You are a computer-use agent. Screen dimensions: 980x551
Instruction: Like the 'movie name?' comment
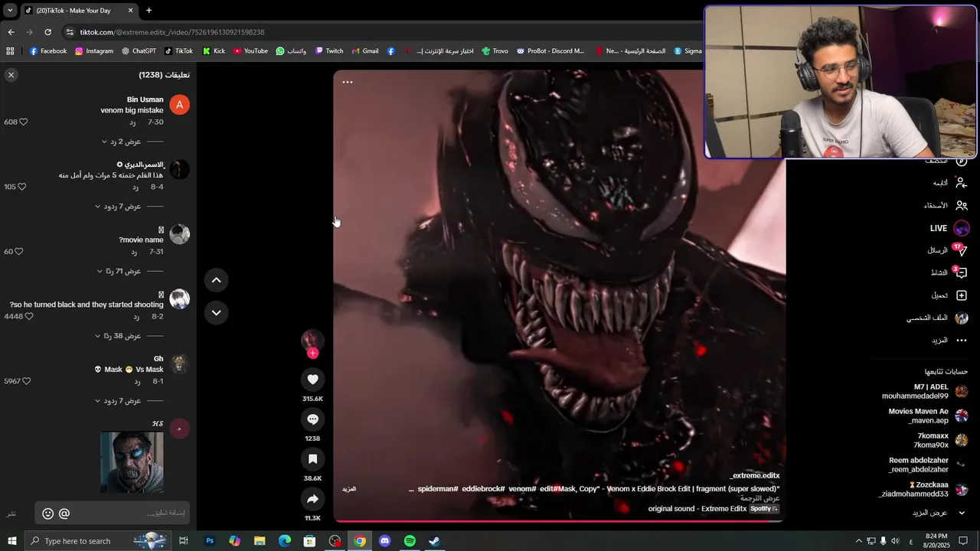pyautogui.click(x=19, y=251)
